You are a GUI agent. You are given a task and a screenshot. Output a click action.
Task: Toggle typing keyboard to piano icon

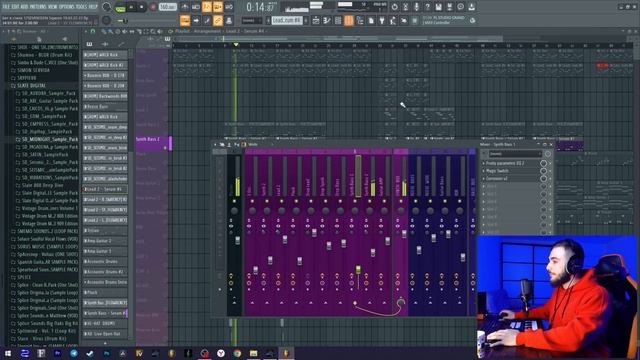pyautogui.click(x=185, y=20)
